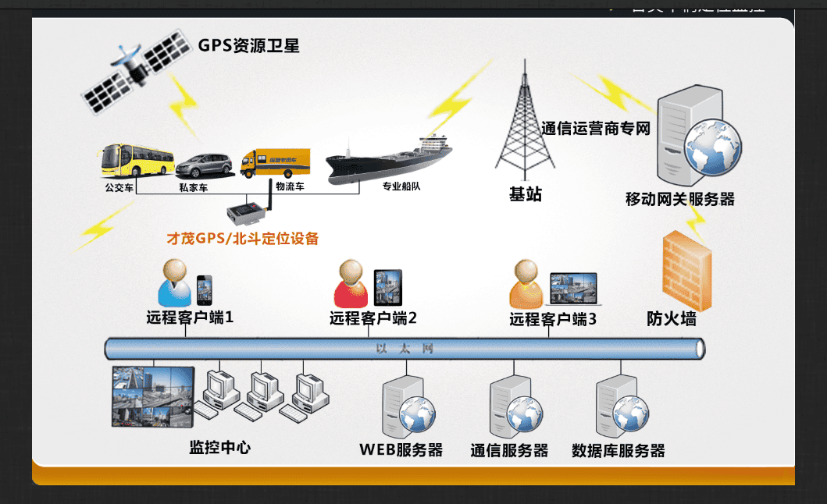The width and height of the screenshot is (827, 504).
Task: Select the yellow logistics truck icon
Action: tap(275, 163)
